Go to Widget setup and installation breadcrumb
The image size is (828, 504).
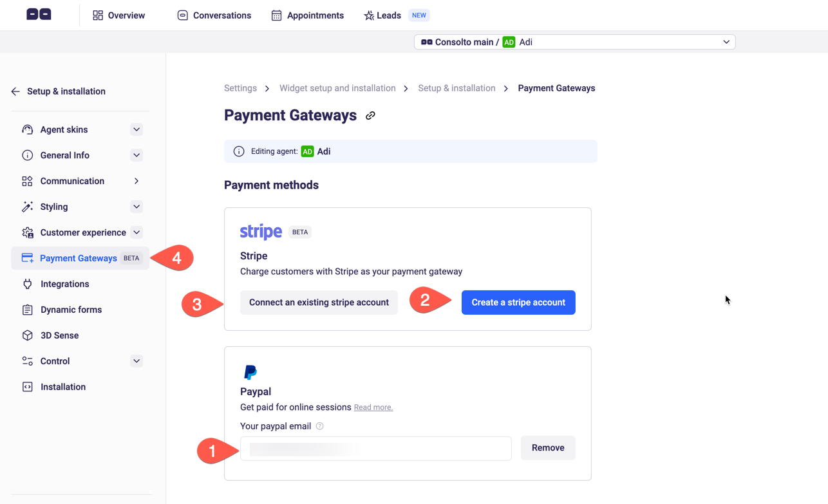[x=337, y=88]
